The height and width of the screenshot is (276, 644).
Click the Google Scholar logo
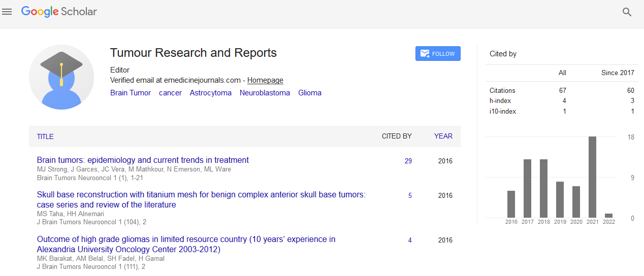pos(59,12)
